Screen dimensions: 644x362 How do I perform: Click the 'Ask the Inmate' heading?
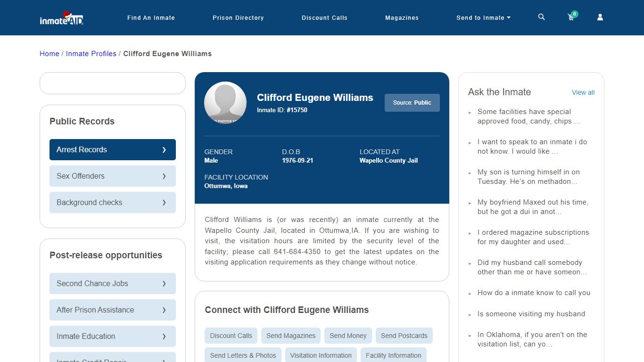pos(499,92)
